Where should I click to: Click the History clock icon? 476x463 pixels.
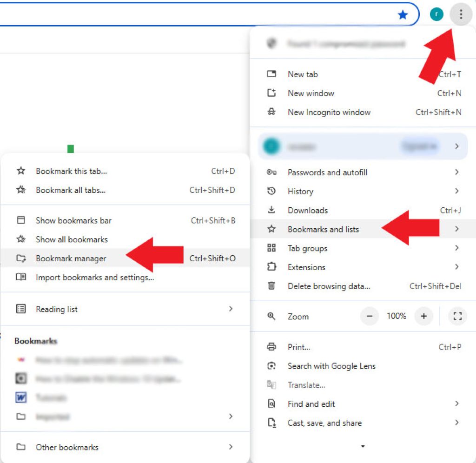click(271, 191)
